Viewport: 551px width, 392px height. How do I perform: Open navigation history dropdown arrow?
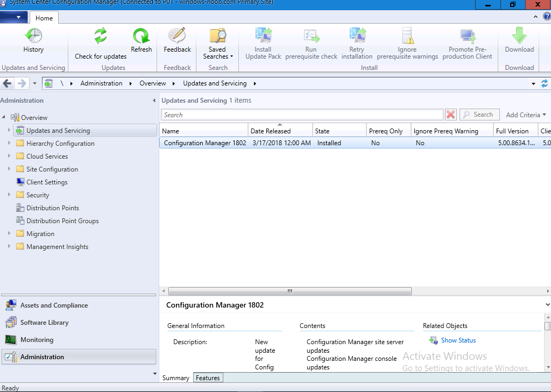34,83
